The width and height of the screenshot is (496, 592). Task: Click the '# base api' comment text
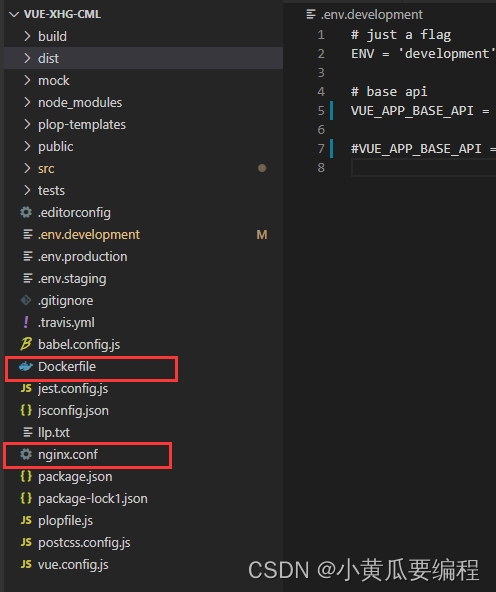[x=389, y=92]
